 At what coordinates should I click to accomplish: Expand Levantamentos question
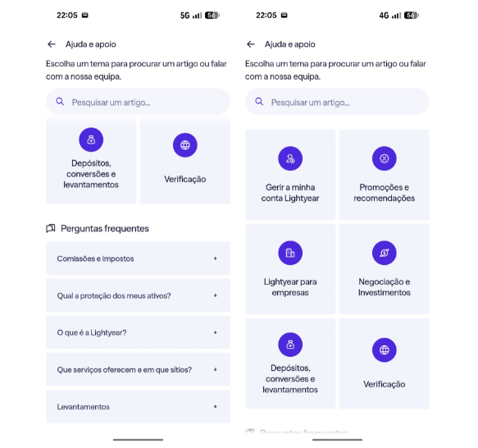click(x=138, y=406)
